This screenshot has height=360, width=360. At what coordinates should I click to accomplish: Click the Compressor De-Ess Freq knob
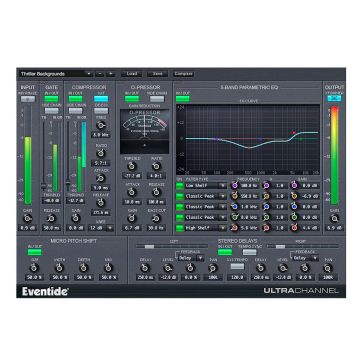pos(100,125)
